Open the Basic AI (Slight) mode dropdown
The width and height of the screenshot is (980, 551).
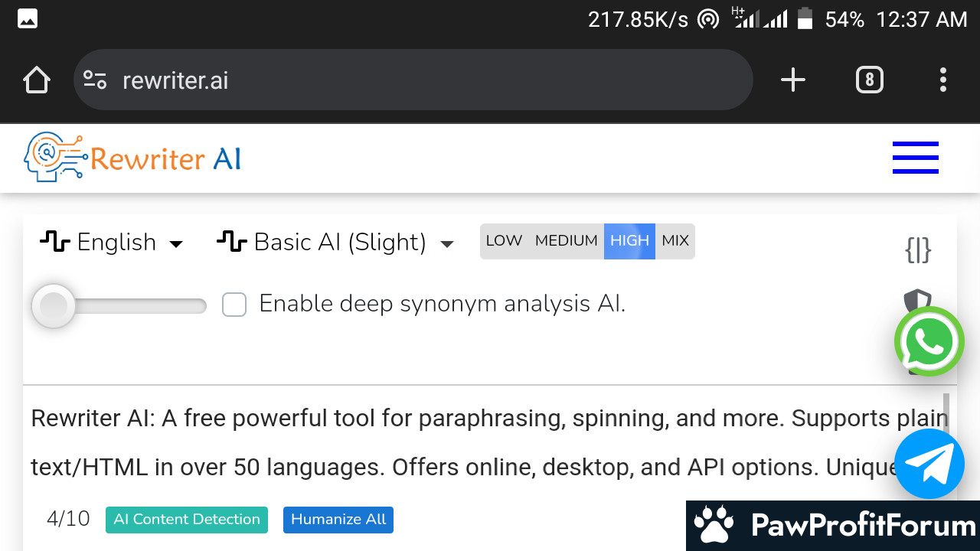tap(335, 243)
